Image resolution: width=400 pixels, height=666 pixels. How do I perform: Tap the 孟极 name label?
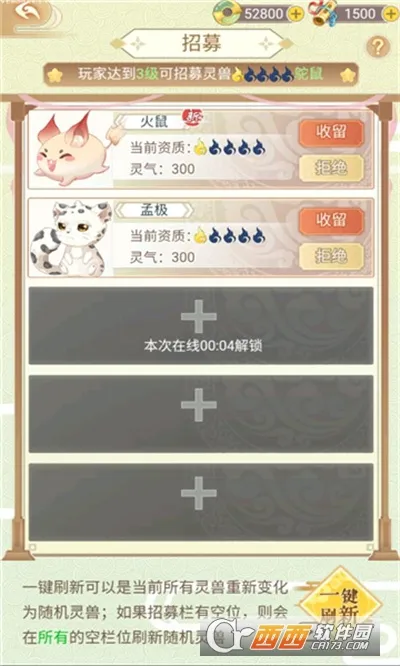point(154,210)
